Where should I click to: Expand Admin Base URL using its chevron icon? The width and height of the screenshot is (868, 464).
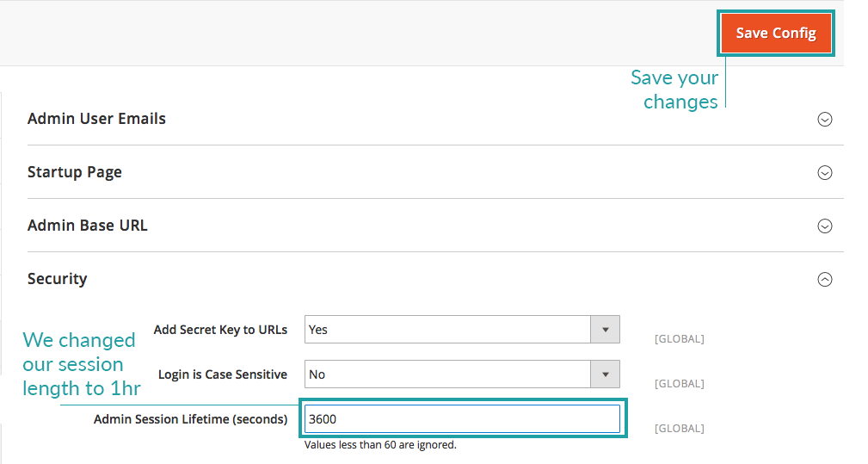(824, 226)
